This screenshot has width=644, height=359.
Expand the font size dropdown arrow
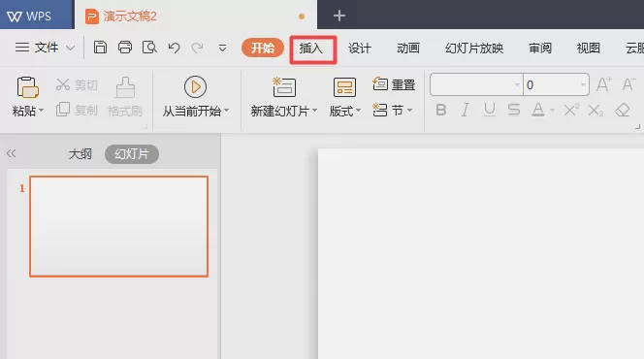583,85
